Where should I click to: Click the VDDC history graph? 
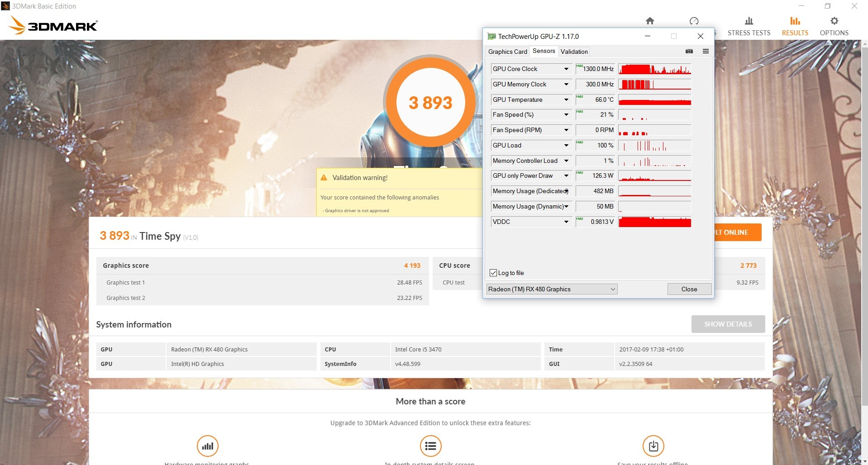click(654, 222)
